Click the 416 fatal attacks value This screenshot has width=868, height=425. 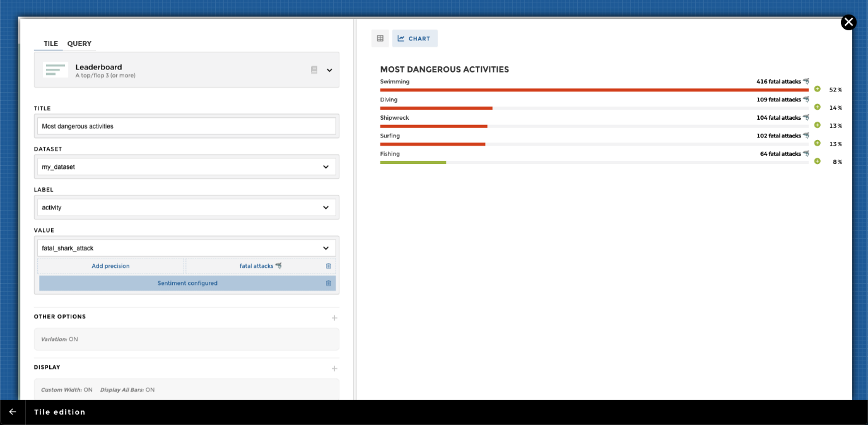778,81
